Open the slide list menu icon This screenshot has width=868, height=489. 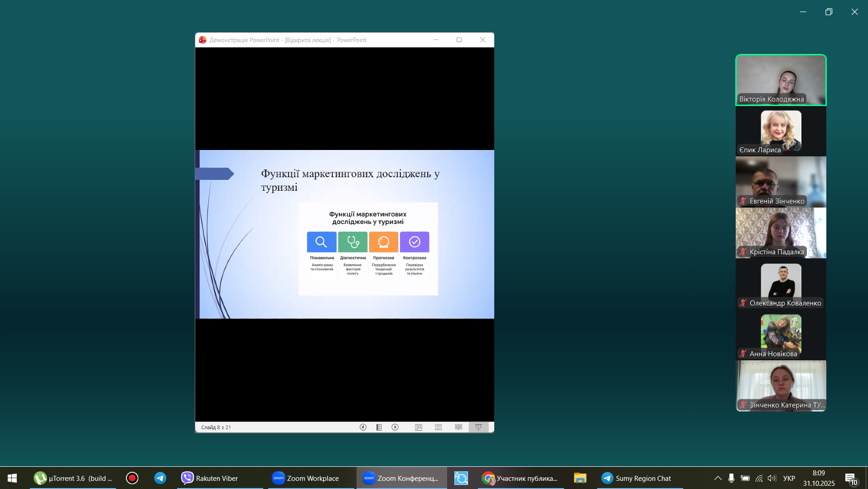pos(379,427)
